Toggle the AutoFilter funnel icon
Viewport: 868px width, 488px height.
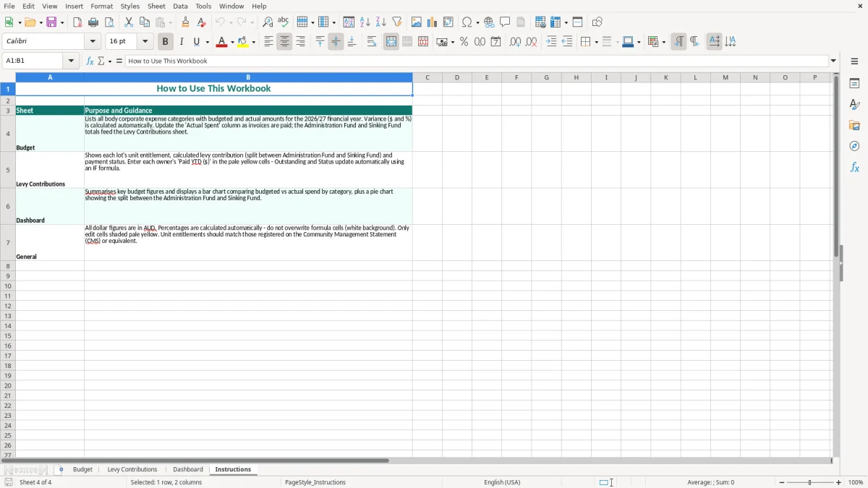pyautogui.click(x=397, y=22)
